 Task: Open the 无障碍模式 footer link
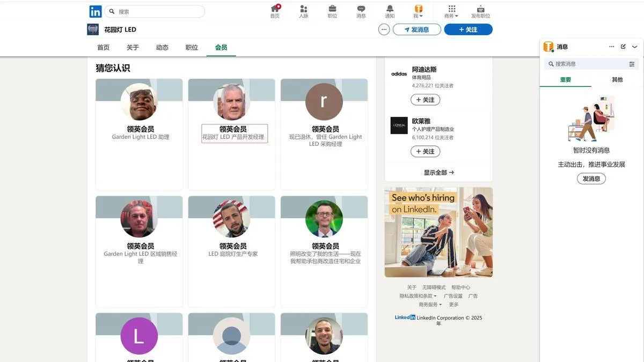434,287
